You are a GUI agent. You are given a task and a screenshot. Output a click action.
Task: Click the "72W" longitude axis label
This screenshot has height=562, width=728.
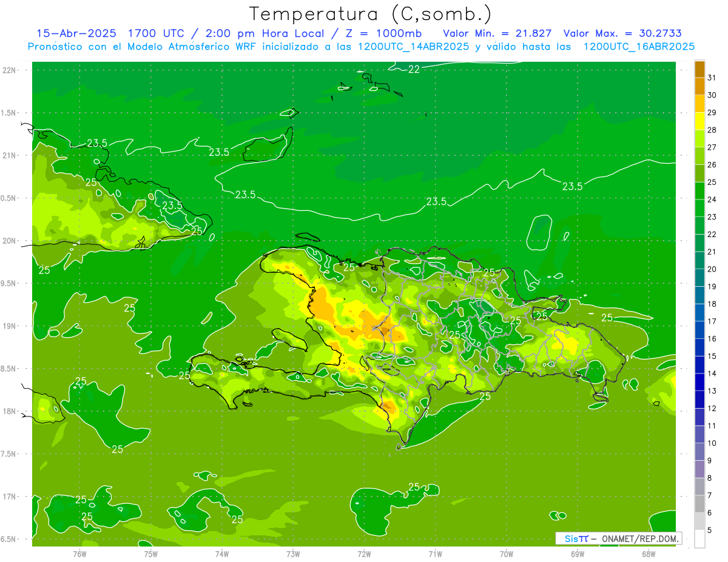(364, 554)
